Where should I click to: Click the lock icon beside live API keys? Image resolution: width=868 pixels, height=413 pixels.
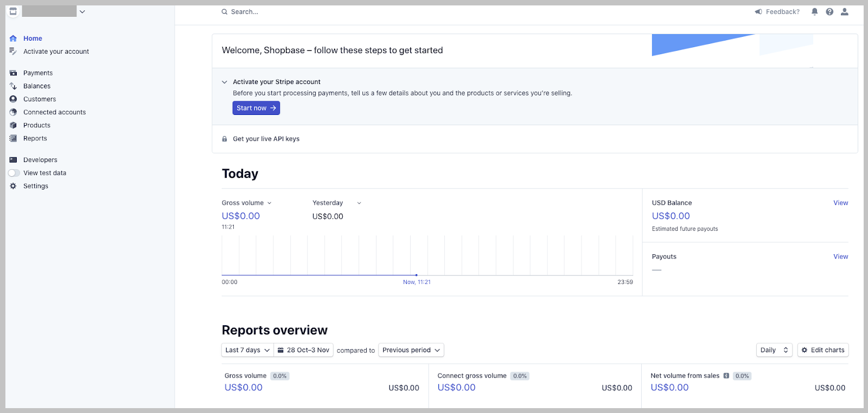(x=225, y=139)
